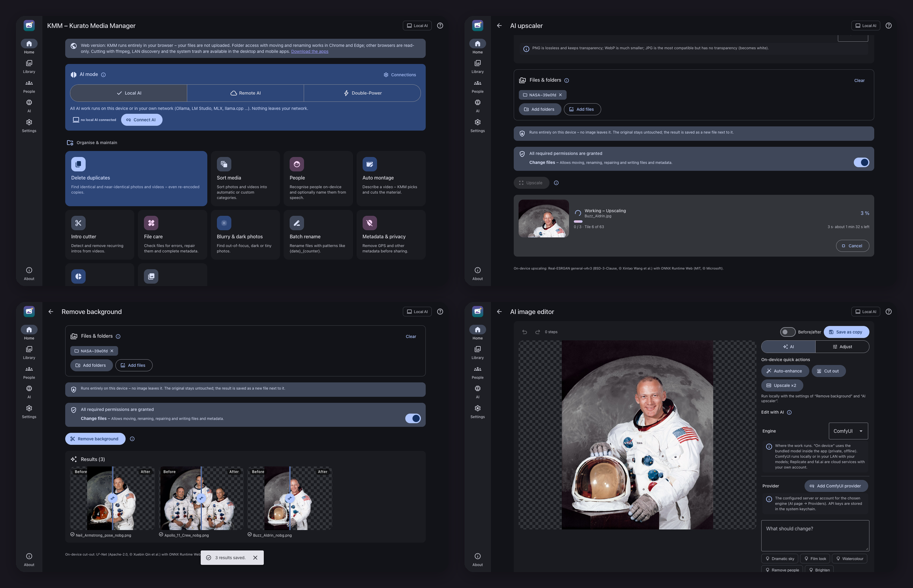Enable the Before/after switch in the image editor
The width and height of the screenshot is (913, 588).
click(787, 332)
